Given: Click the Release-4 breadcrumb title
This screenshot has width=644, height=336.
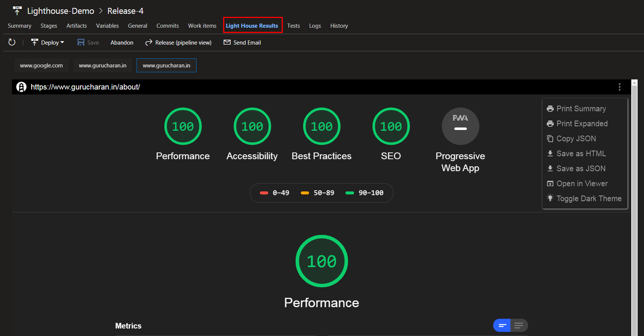Looking at the screenshot, I should coord(125,11).
